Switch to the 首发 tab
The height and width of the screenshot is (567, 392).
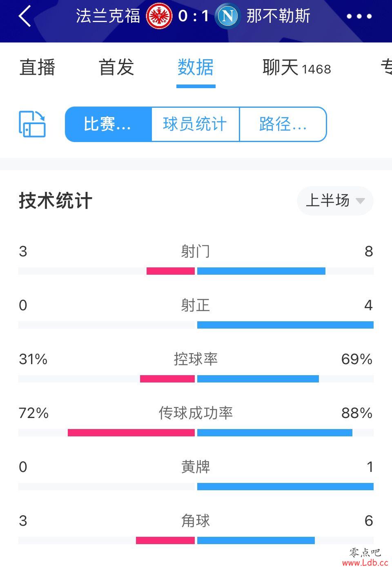point(116,67)
